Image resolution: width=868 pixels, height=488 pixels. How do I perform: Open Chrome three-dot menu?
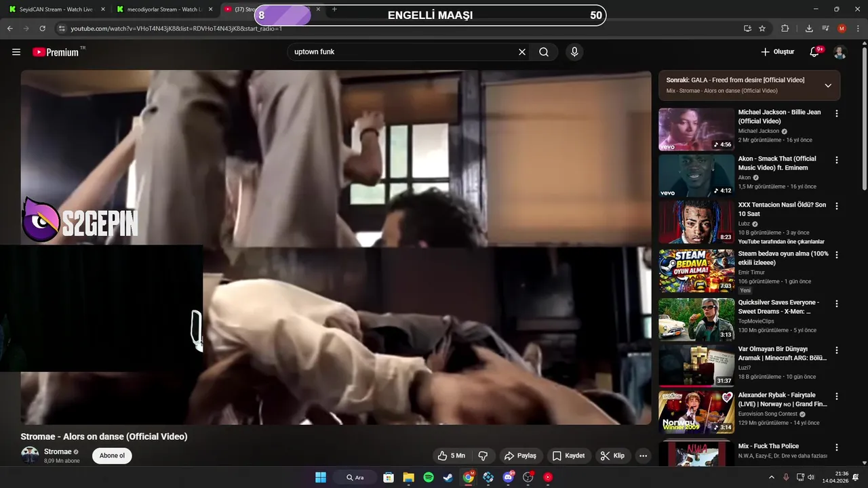point(856,28)
